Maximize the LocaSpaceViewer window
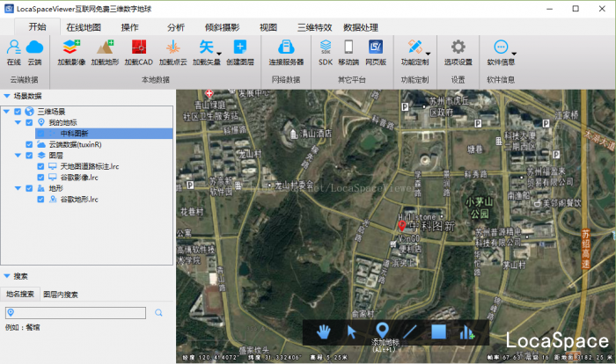Image resolution: width=616 pixels, height=364 pixels. (576, 9)
